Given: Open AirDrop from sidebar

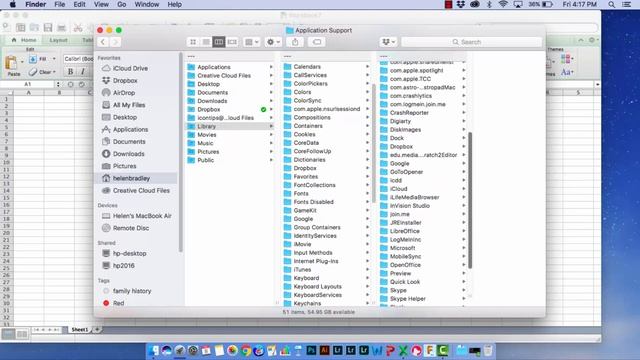Looking at the screenshot, I should [124, 93].
